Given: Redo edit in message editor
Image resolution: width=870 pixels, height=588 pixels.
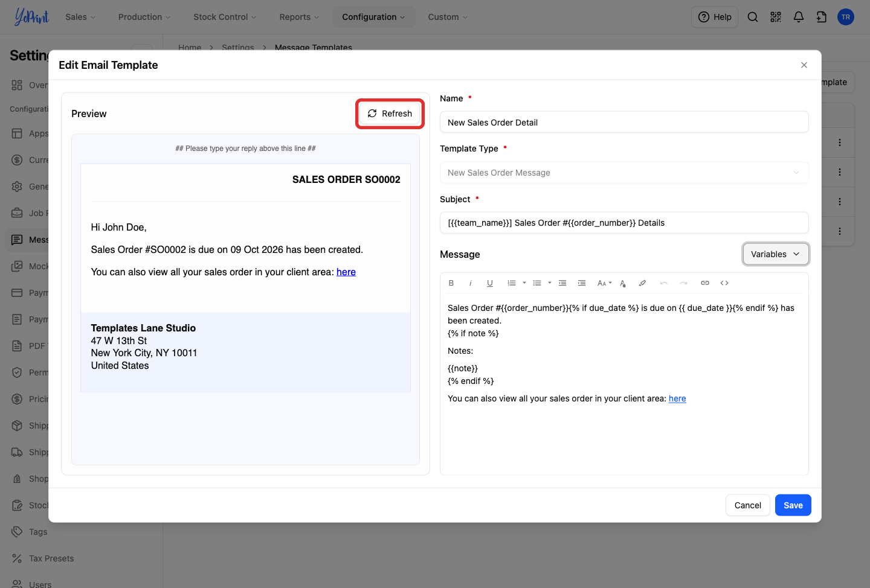Looking at the screenshot, I should click(x=683, y=283).
